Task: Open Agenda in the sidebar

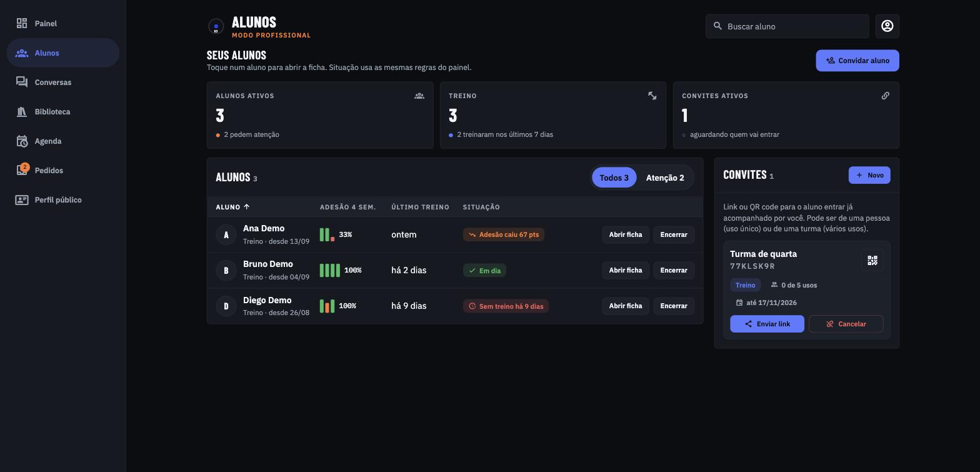Action: point(63,141)
